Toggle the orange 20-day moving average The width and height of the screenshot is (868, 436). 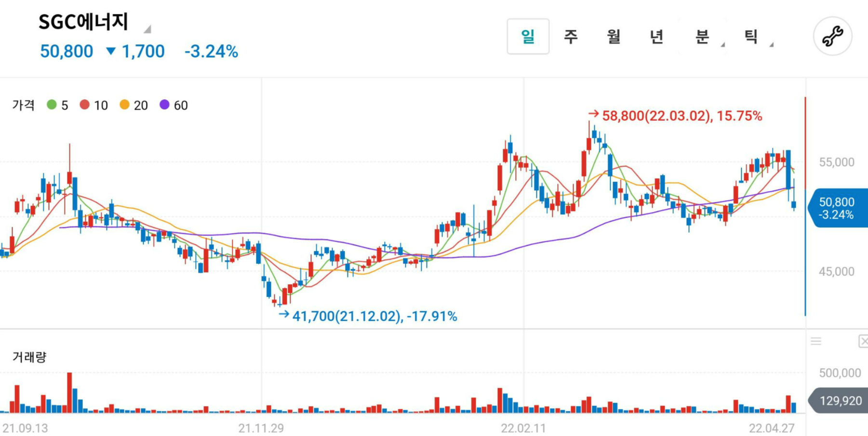click(134, 105)
